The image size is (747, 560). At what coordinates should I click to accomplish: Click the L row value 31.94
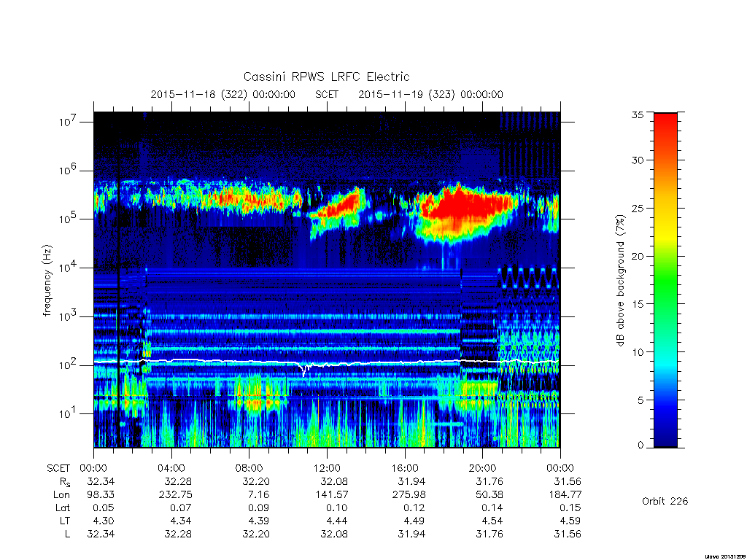(411, 534)
